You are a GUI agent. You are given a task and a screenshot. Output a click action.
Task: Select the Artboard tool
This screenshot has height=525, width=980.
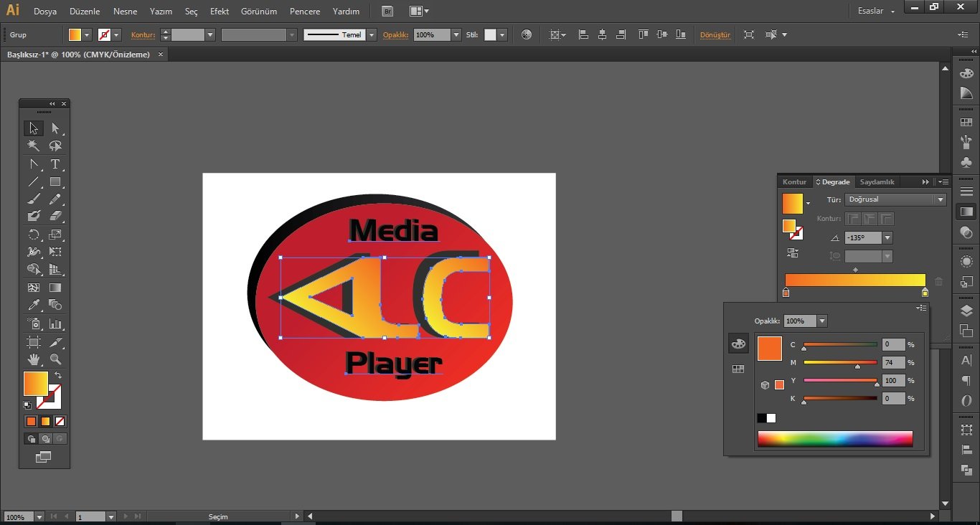pos(33,342)
